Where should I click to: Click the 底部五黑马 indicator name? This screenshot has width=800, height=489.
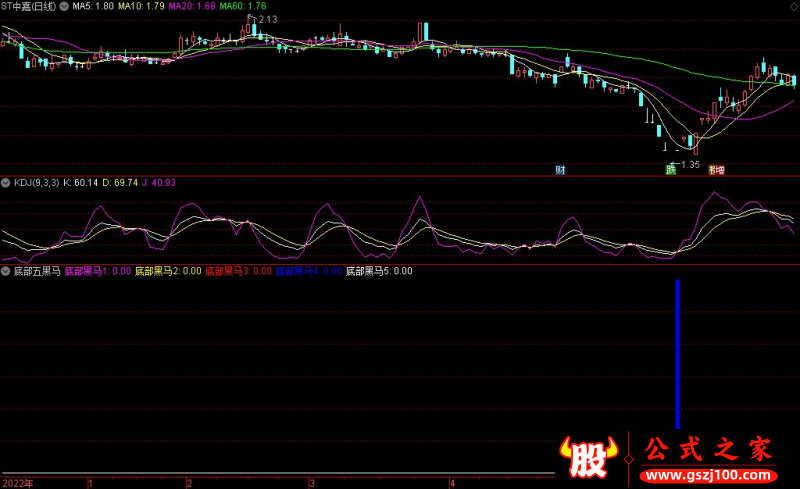[x=37, y=271]
